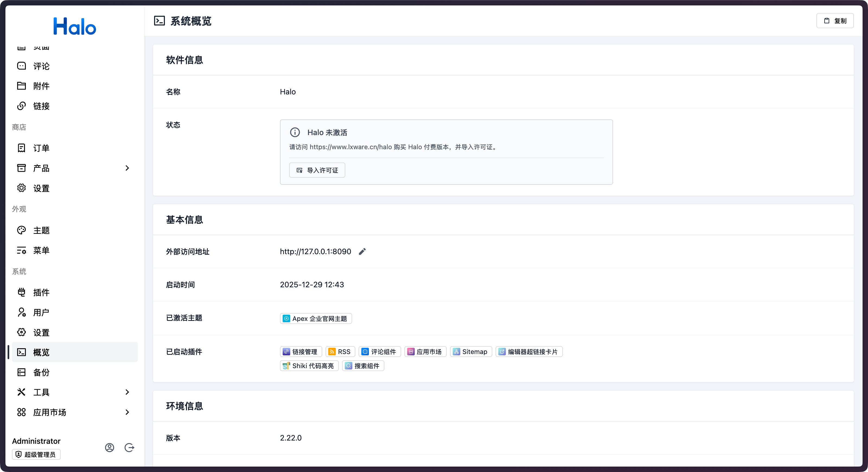The height and width of the screenshot is (472, 868).
Task: Expand the 产品 submenu chevron
Action: (127, 168)
